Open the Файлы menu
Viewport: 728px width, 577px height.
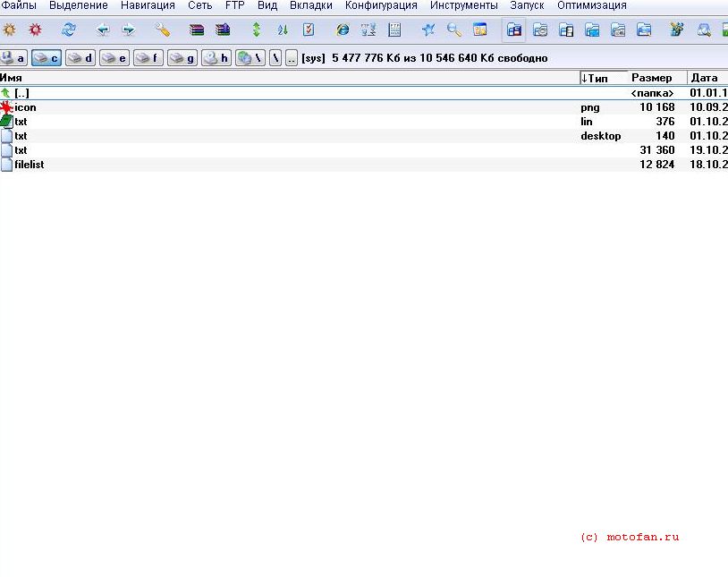pyautogui.click(x=18, y=5)
